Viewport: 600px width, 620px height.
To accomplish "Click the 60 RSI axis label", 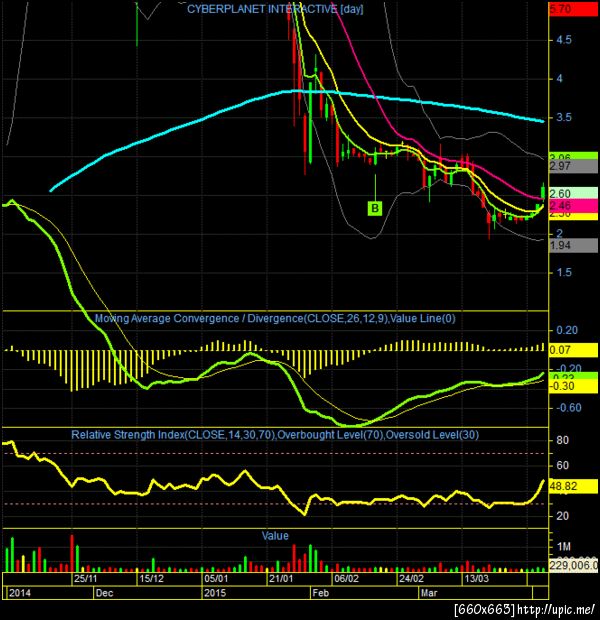I will tap(562, 465).
